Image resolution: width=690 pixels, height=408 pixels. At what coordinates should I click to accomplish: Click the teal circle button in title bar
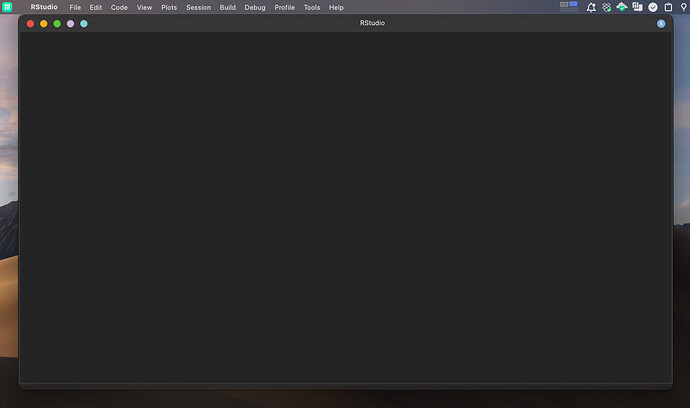84,24
